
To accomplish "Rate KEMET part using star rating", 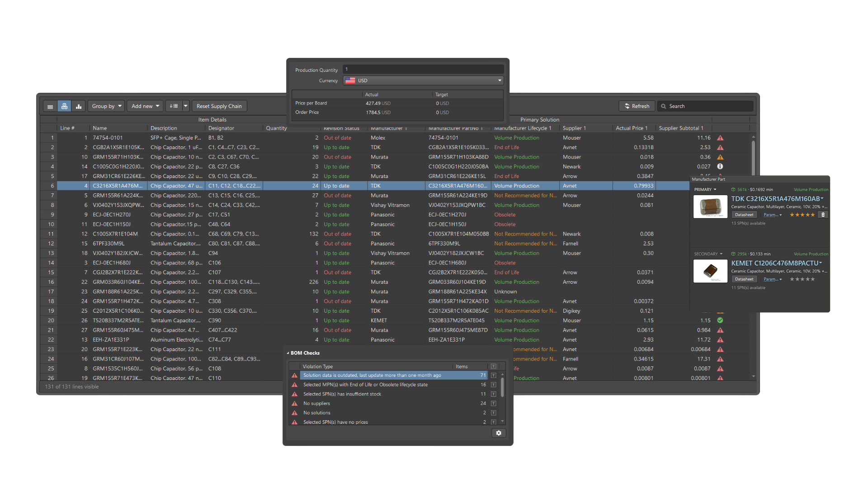I will (x=802, y=279).
